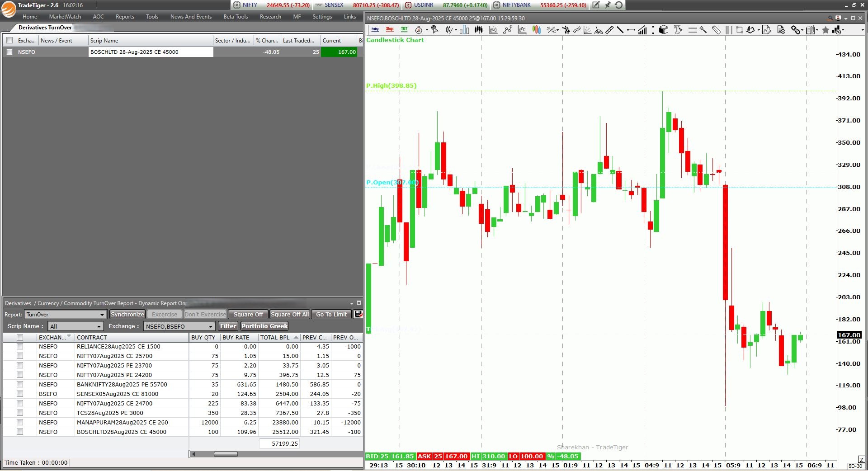Click the Square Off button
Screen dimensions: 868x471
[248, 314]
